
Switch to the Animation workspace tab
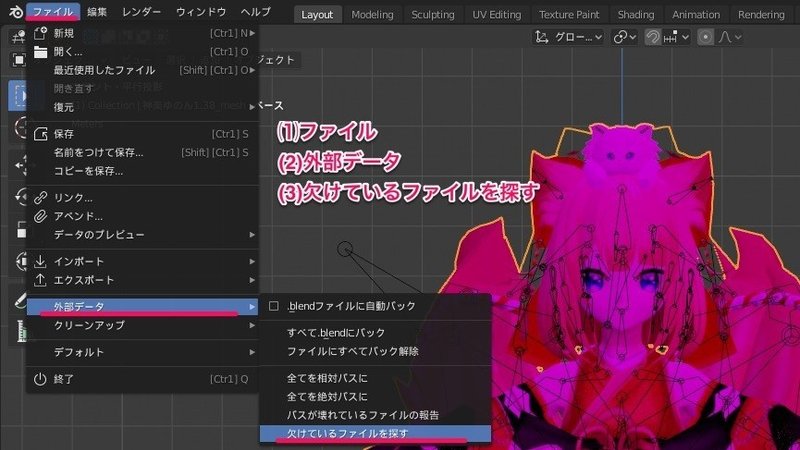[696, 15]
